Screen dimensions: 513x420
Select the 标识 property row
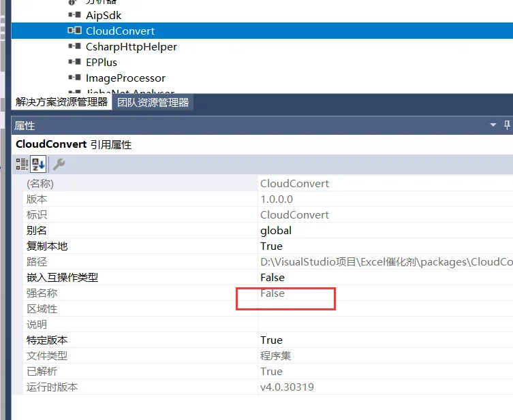tap(268, 214)
